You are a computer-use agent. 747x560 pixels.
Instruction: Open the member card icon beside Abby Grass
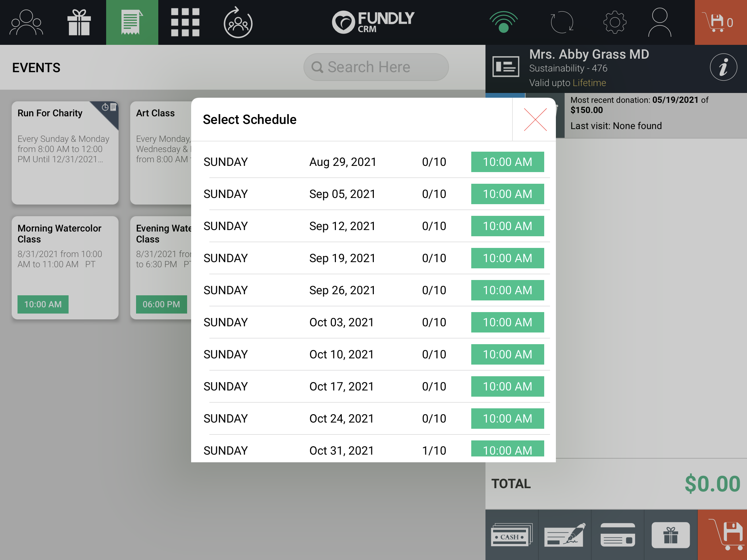pos(506,67)
